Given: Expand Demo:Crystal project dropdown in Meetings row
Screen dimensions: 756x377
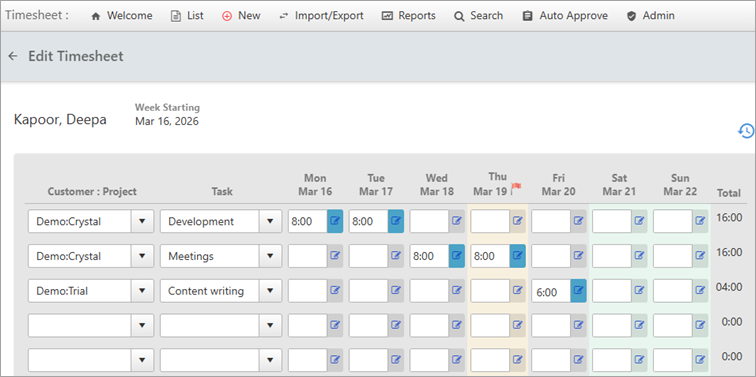Looking at the screenshot, I should pos(142,256).
